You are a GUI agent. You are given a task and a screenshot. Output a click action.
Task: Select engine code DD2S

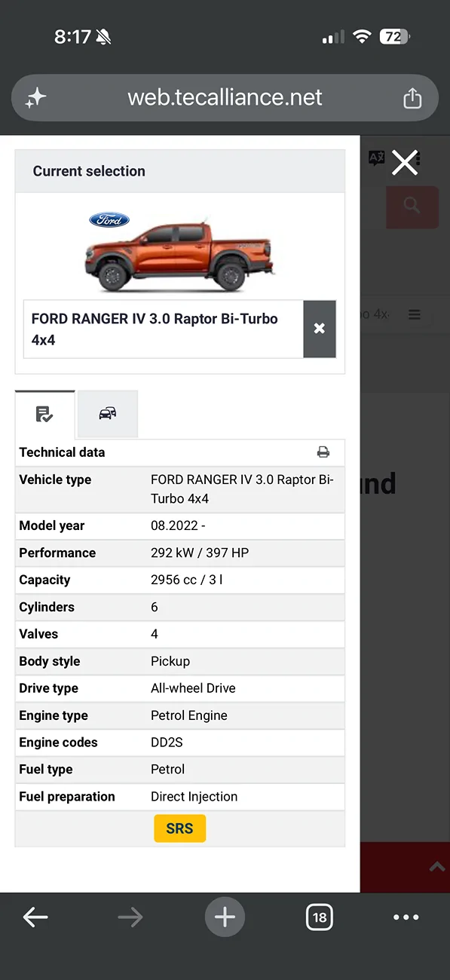[167, 743]
